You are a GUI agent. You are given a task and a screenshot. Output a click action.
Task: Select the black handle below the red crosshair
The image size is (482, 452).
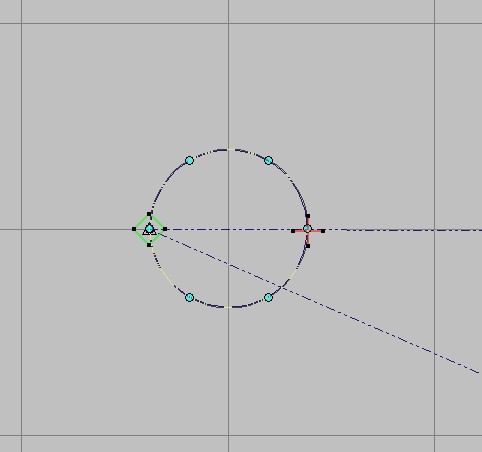(x=308, y=246)
